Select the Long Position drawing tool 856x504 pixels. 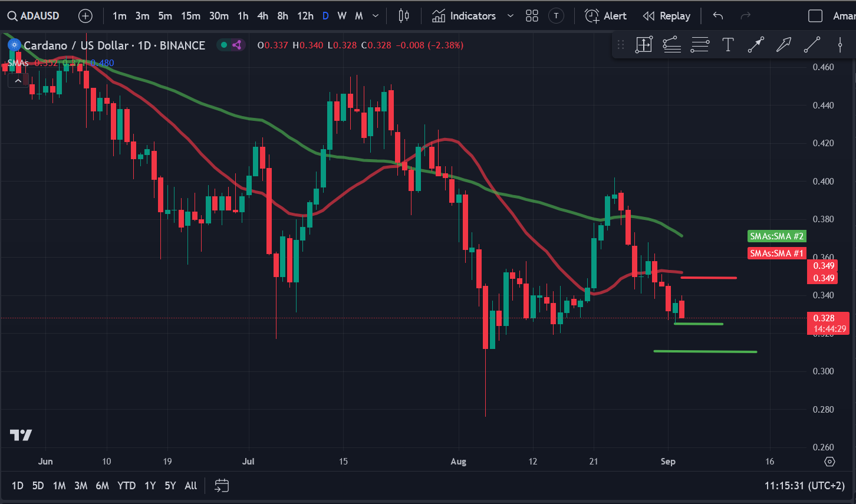click(644, 45)
